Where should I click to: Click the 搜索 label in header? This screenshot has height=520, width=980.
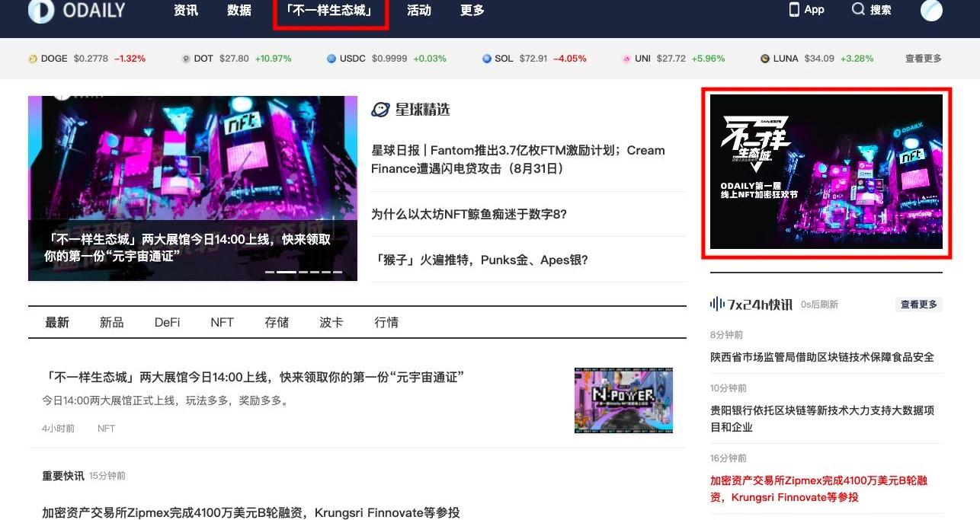click(881, 10)
